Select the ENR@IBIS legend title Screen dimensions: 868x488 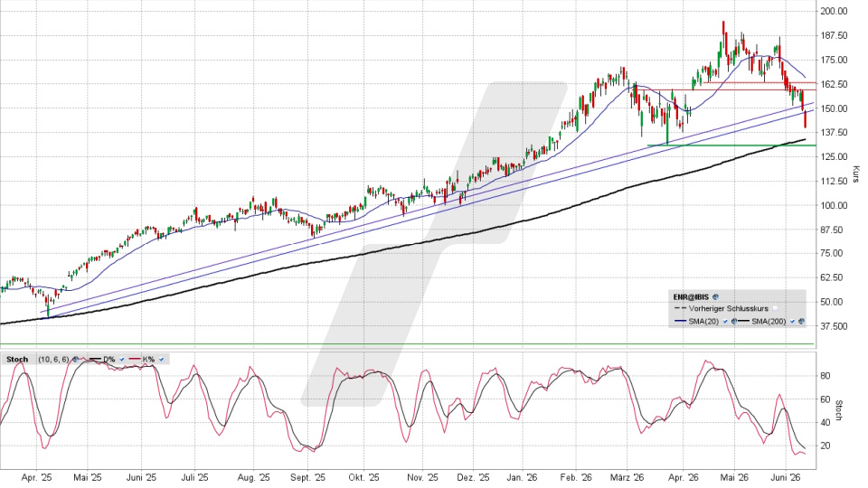coord(692,297)
